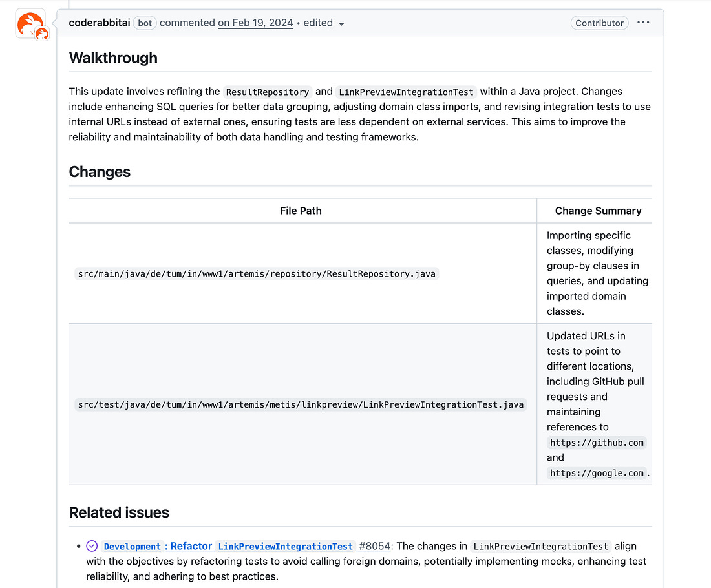Select the LinkPreviewIntegrationTest.java file path
711x588 pixels.
pyautogui.click(x=300, y=404)
